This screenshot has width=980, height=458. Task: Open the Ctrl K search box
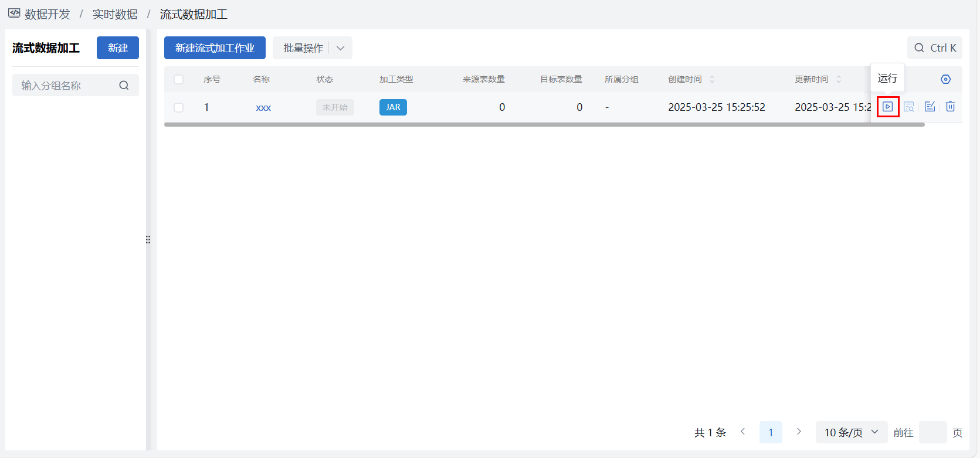(x=935, y=48)
